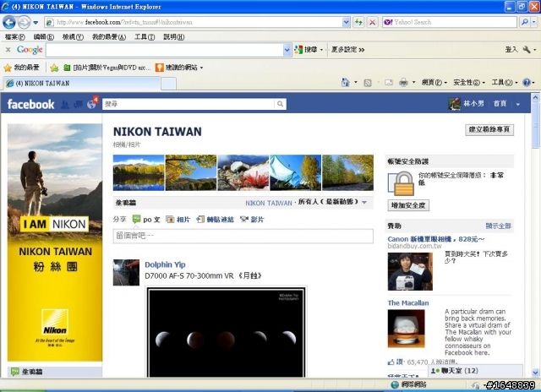
Task: Open The Macallan ad title link
Action: click(x=408, y=302)
